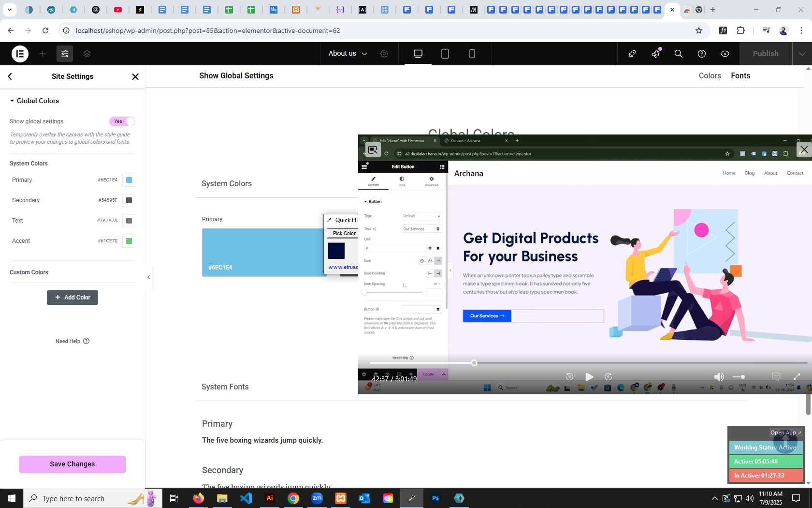Open Primary color swatch picker
The image size is (812, 508).
[x=129, y=180]
